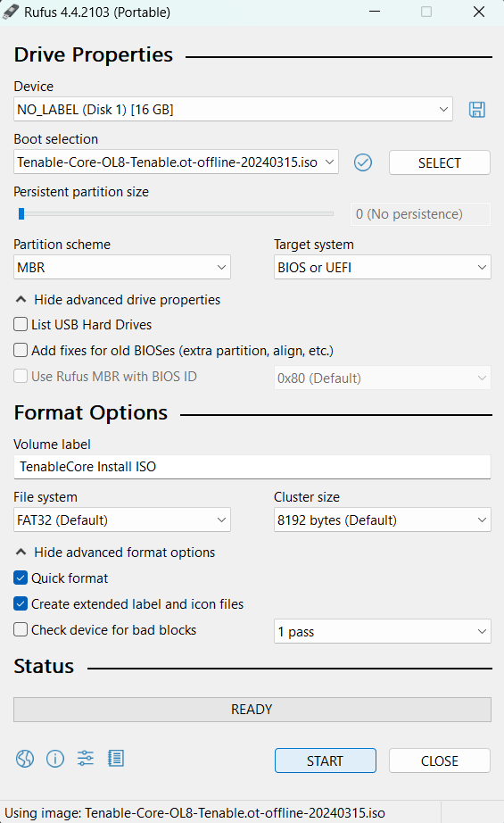Click the Volume label text field

[x=252, y=467]
